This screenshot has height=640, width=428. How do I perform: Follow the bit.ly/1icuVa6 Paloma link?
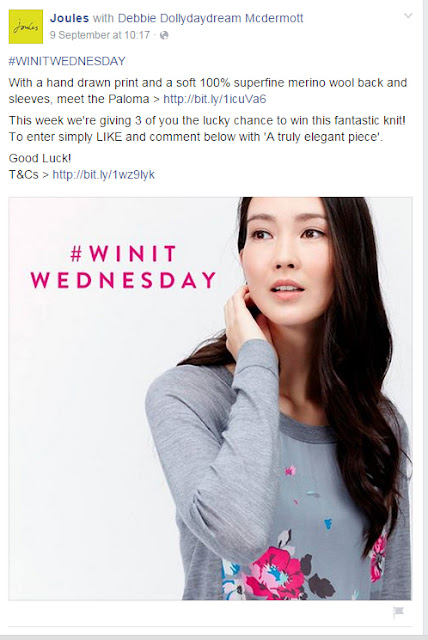tap(215, 99)
